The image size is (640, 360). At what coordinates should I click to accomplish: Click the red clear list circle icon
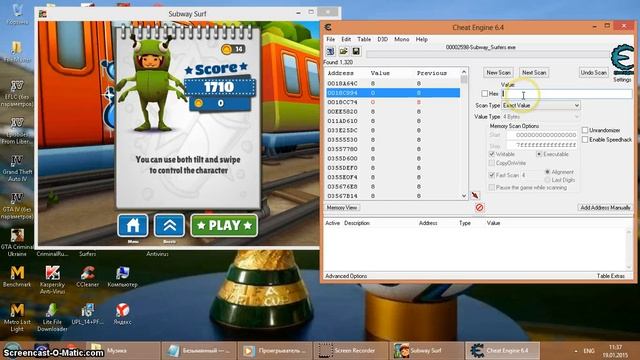pos(480,208)
